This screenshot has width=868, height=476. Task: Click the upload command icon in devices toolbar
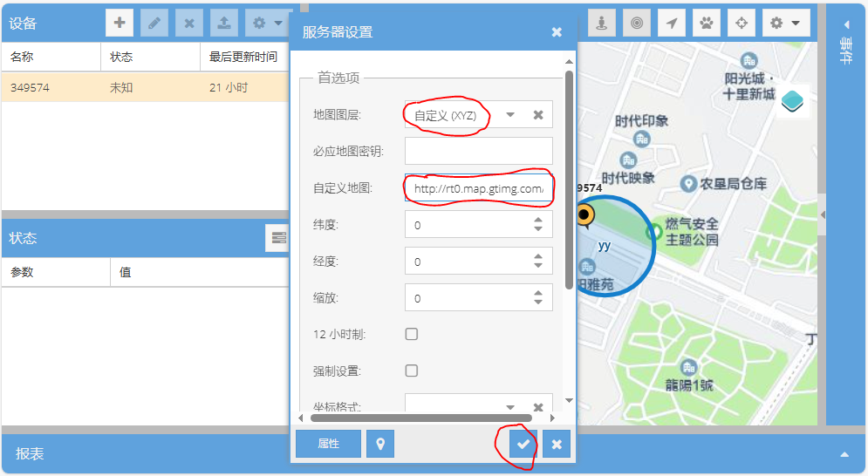coord(224,24)
